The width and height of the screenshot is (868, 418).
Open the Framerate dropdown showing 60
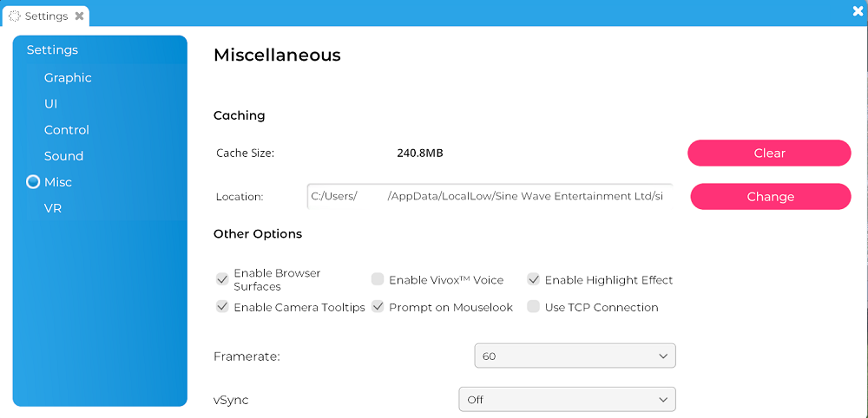tap(575, 356)
